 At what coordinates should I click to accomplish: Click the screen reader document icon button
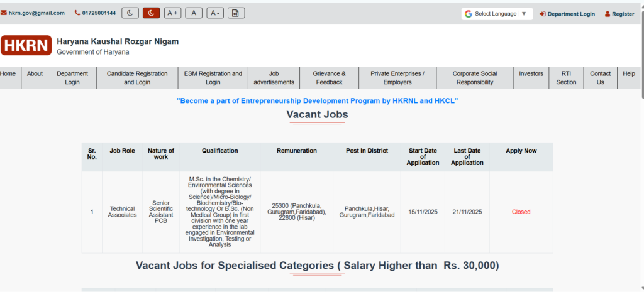click(236, 13)
